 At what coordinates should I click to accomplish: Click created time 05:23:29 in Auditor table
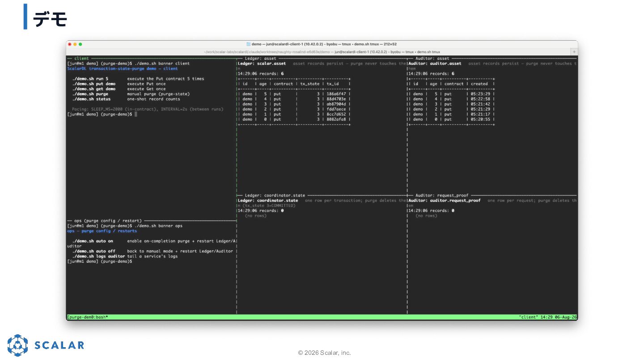point(480,94)
